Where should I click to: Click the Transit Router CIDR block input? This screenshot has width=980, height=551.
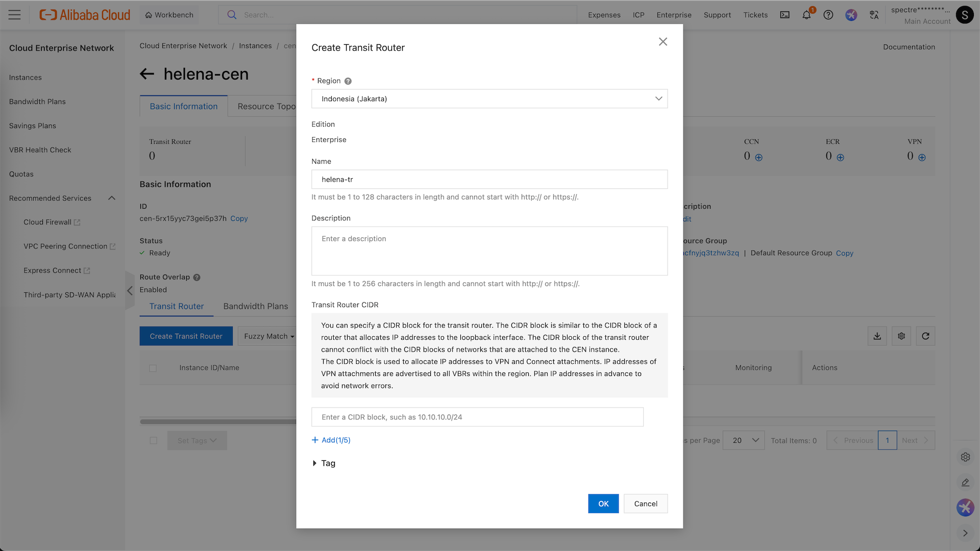tap(477, 417)
